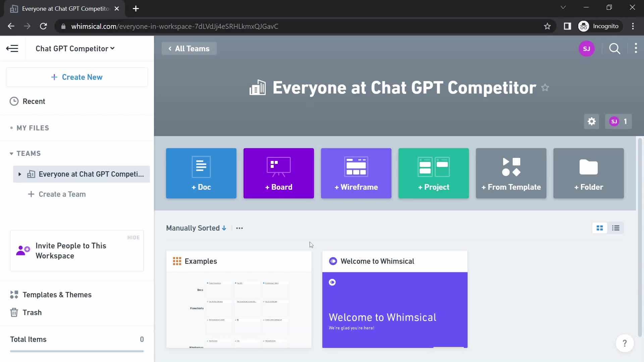Expand Manually Sorted options menu
The image size is (644, 362).
click(x=239, y=228)
